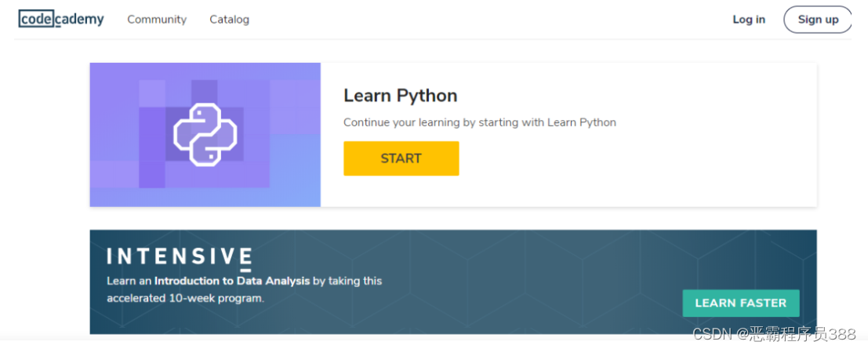Click the INTENSIVE wordmark logo

pos(179,257)
